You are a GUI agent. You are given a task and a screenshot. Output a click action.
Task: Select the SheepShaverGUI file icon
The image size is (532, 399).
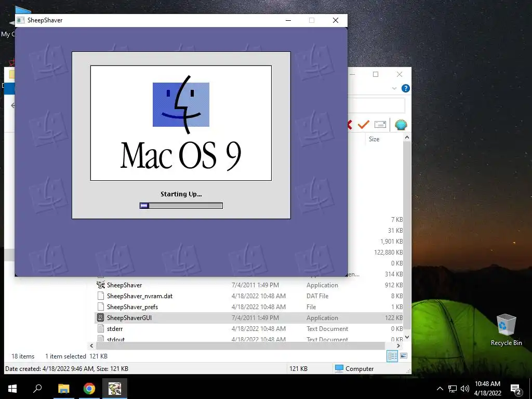coord(100,317)
